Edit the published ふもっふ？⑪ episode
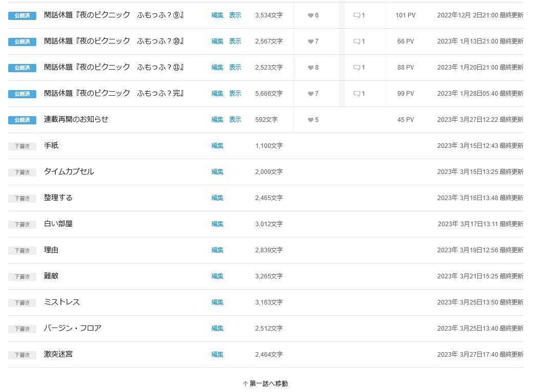 [217, 68]
